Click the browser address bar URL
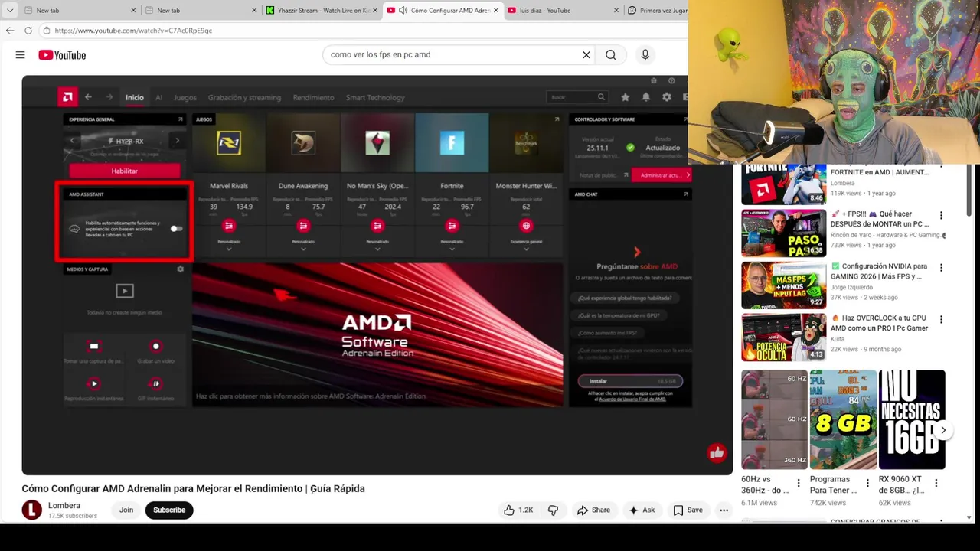Screen dimensions: 980x551 (133, 31)
